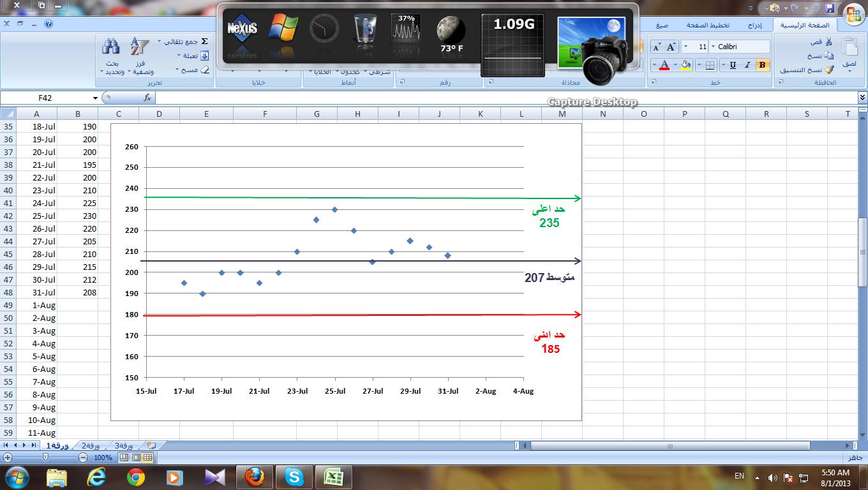Click the insert new worksheet tab icon

(x=151, y=445)
